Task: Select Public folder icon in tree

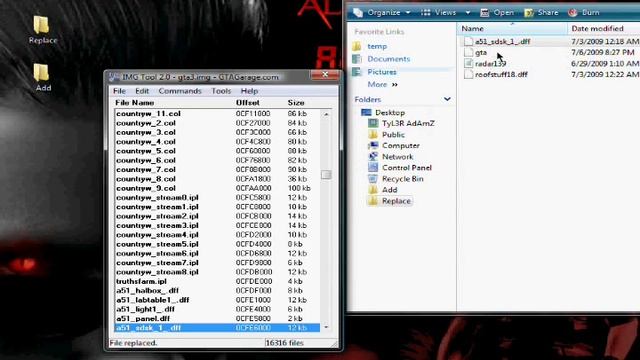Action: click(373, 134)
